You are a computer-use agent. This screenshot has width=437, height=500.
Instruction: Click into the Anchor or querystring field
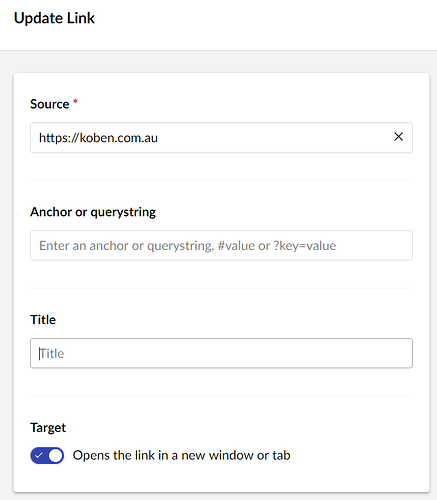click(x=221, y=245)
